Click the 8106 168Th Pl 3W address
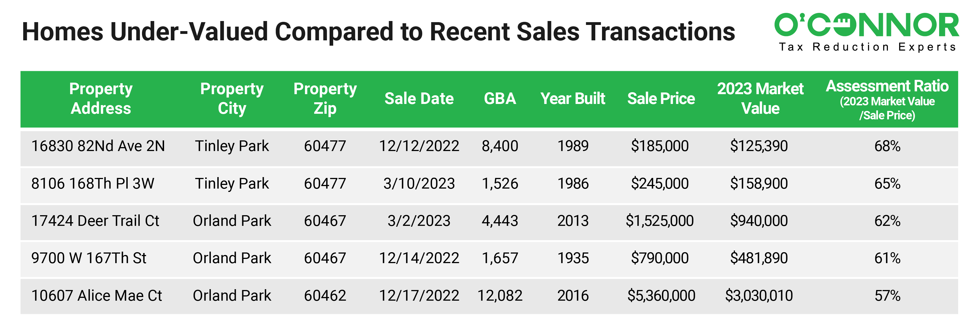 (x=92, y=184)
